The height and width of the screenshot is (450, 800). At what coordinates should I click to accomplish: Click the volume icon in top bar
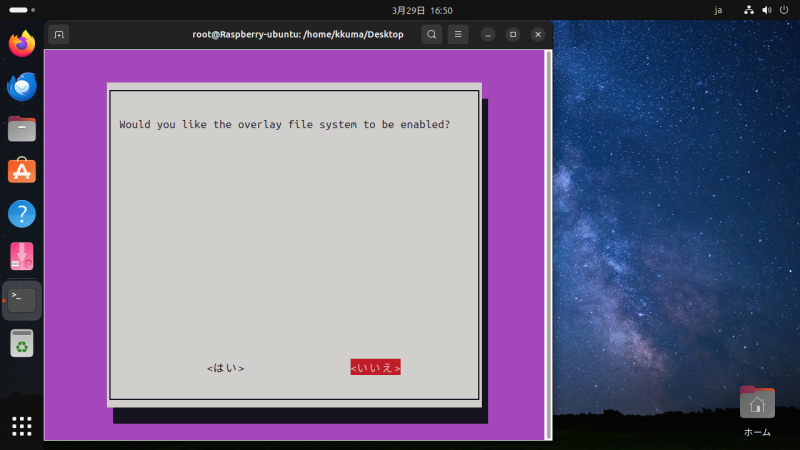767,10
